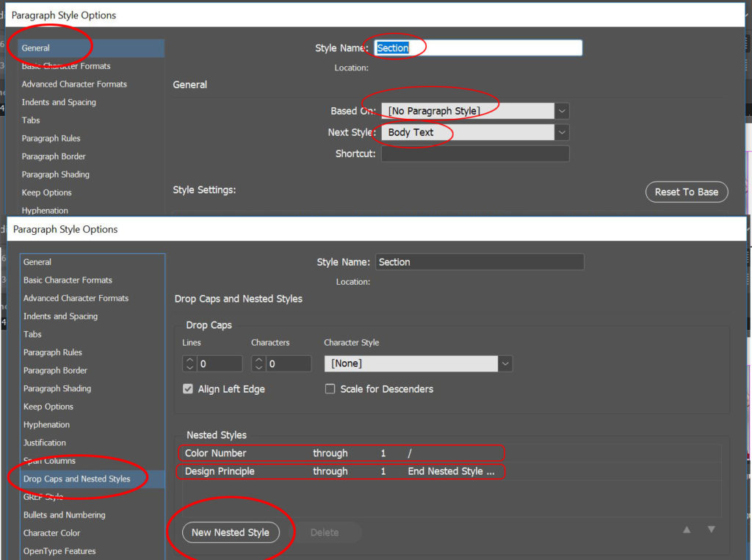This screenshot has height=560, width=752.
Task: Click the Delete button below Nested Styles
Action: pyautogui.click(x=326, y=532)
